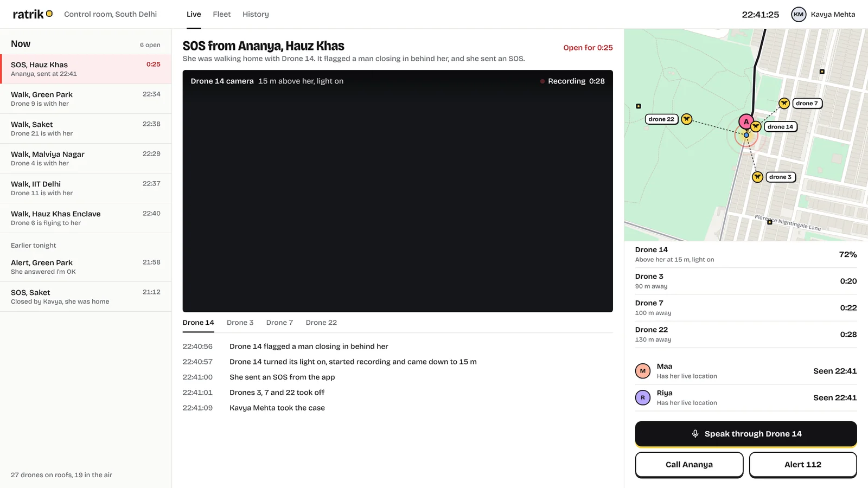This screenshot has width=868, height=488.
Task: Open the SOS, Hauz Khas case
Action: coord(86,69)
